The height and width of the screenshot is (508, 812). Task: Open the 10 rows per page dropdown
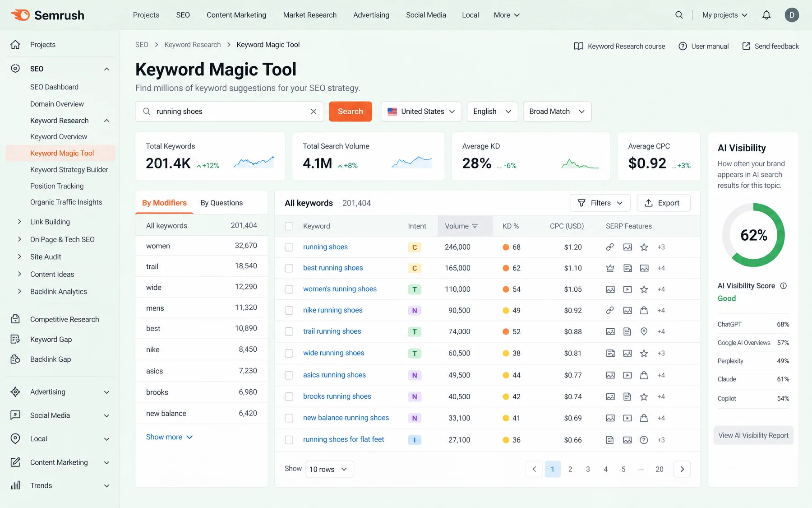329,469
